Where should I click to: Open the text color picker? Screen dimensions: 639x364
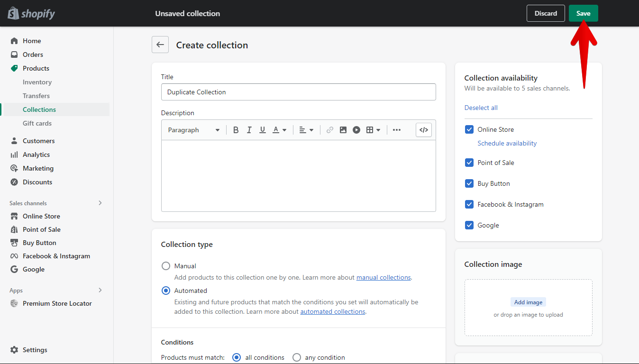(279, 129)
